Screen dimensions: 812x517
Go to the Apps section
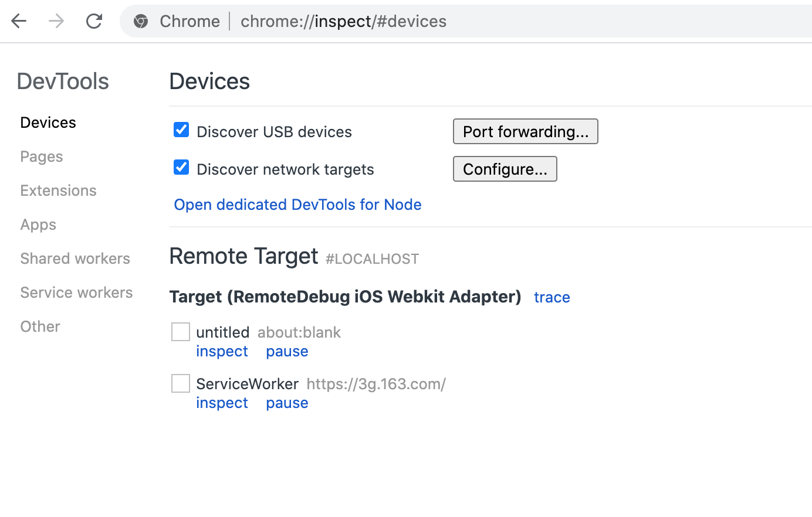pos(38,225)
